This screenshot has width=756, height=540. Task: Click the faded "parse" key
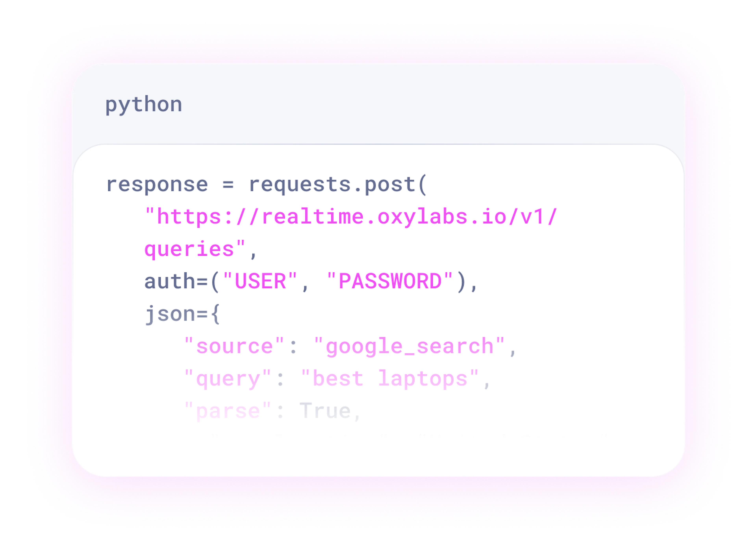click(x=228, y=411)
